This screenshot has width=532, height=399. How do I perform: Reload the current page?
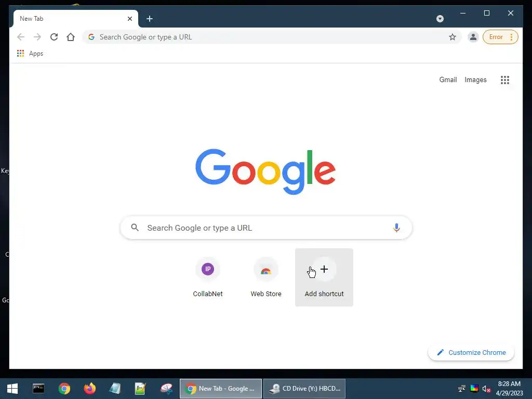[54, 37]
